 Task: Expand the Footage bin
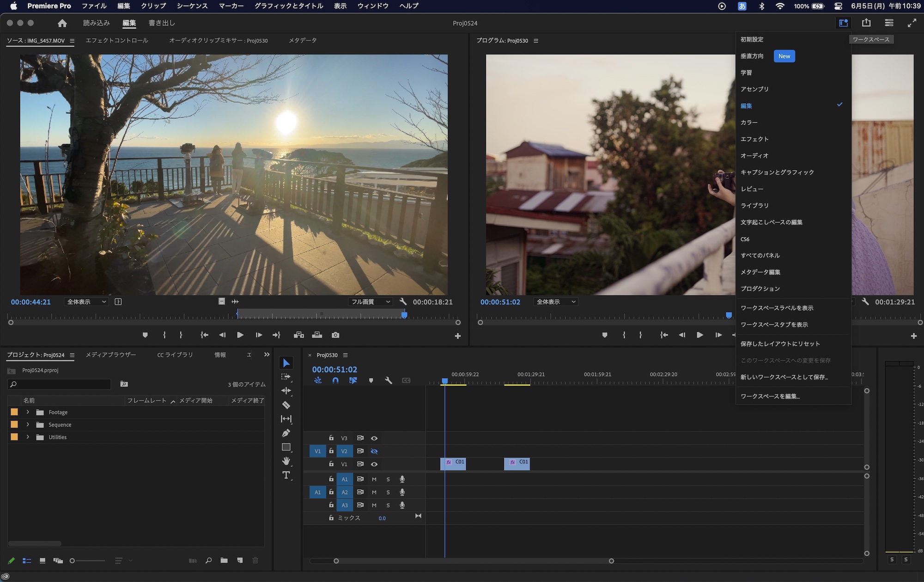click(28, 412)
